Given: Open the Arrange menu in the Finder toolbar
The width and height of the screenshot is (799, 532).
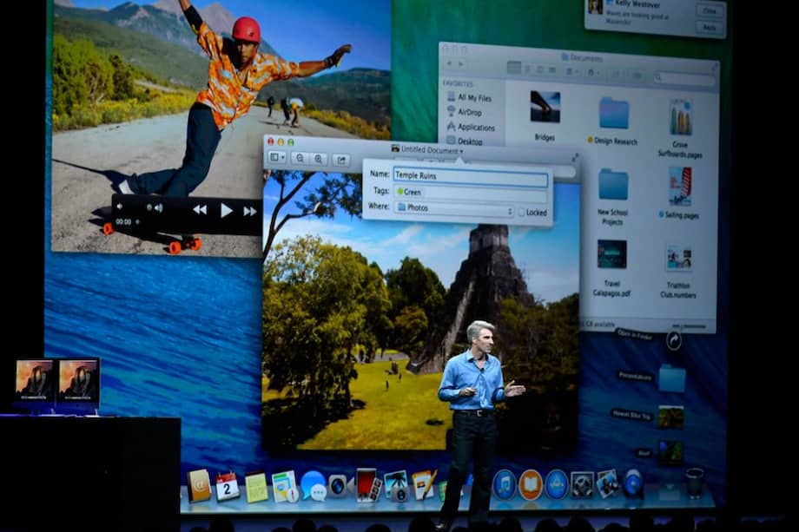Looking at the screenshot, I should click(570, 70).
